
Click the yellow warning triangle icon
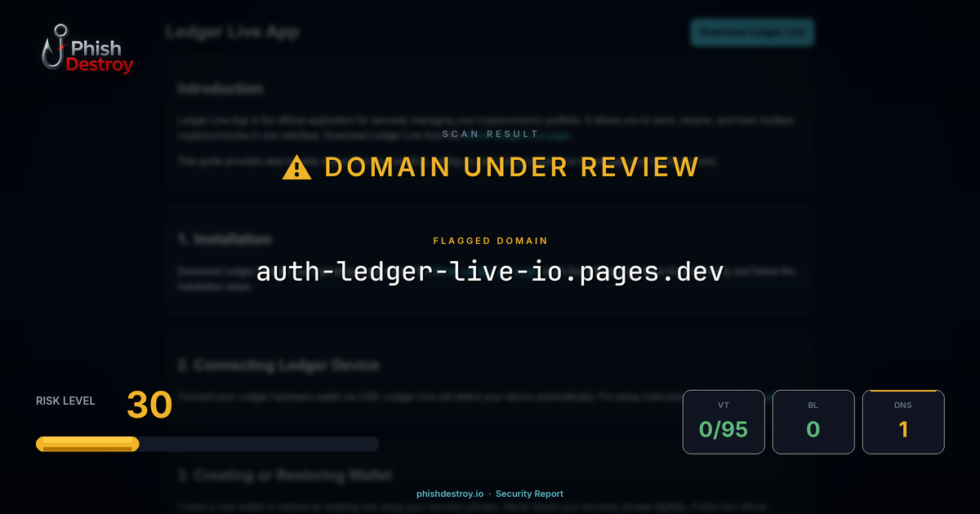pos(296,166)
